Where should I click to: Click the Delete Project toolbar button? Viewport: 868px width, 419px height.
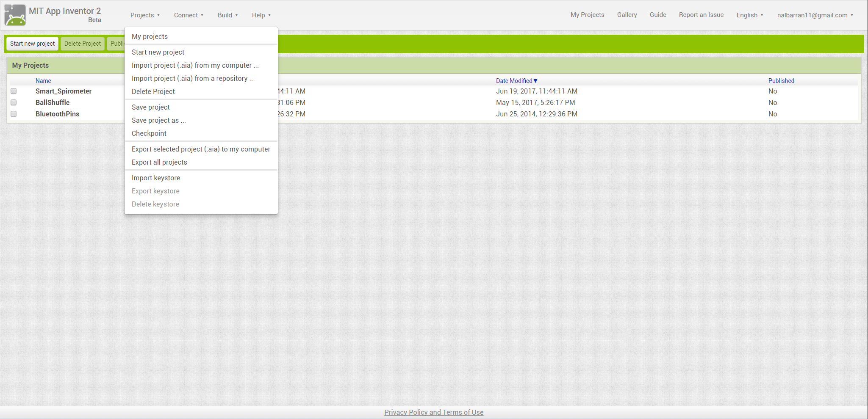tap(83, 44)
